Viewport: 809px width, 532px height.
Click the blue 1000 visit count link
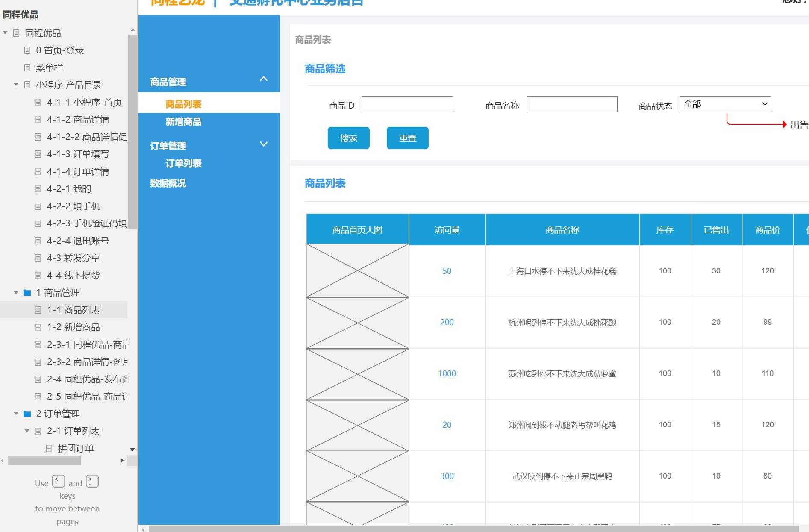pyautogui.click(x=447, y=373)
